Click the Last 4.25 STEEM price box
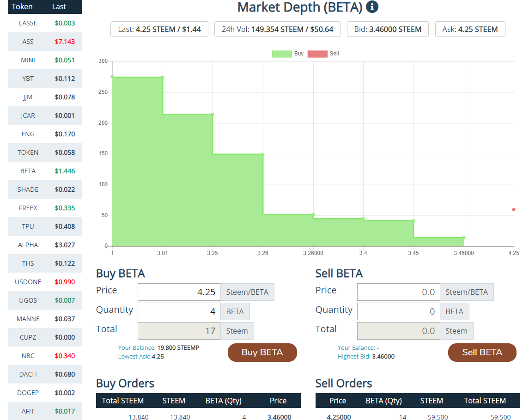This screenshot has height=420, width=523. [159, 30]
